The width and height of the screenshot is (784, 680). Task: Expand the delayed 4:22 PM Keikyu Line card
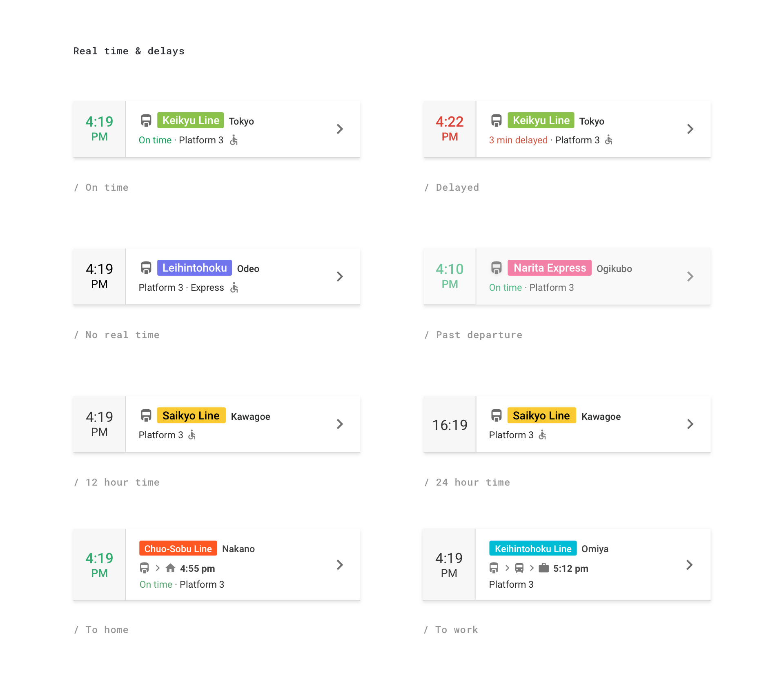tap(690, 129)
